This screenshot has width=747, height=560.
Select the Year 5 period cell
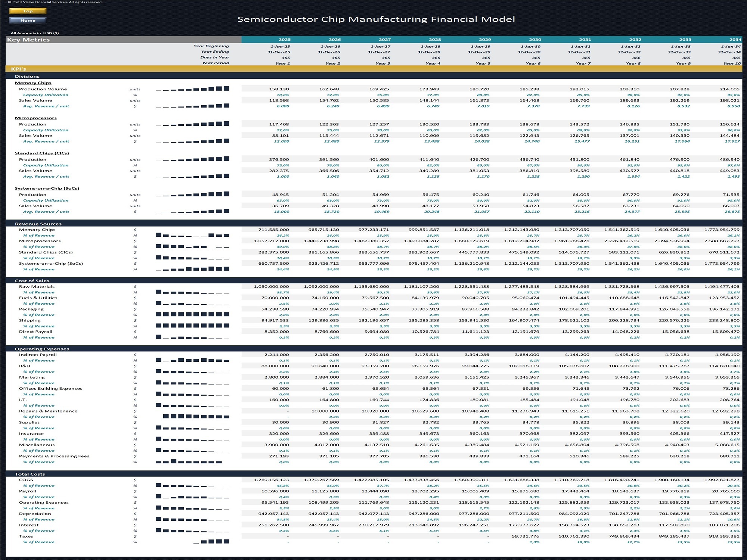[x=483, y=63]
